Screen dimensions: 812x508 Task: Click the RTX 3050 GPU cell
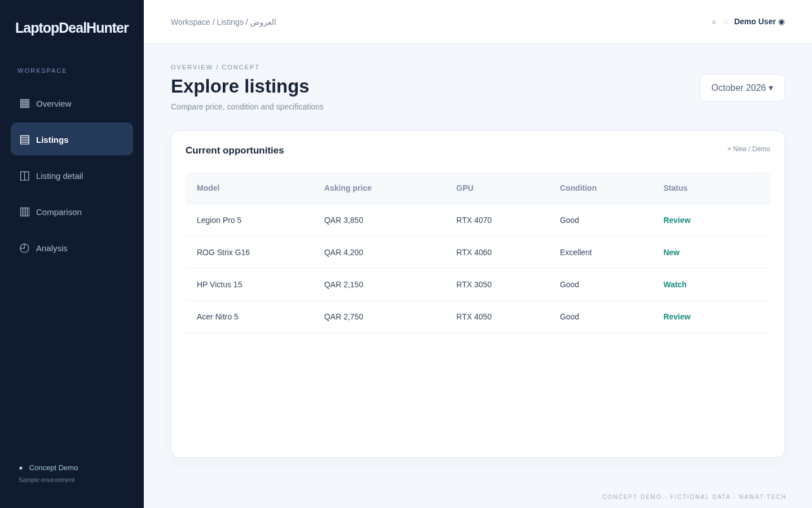[x=474, y=284]
